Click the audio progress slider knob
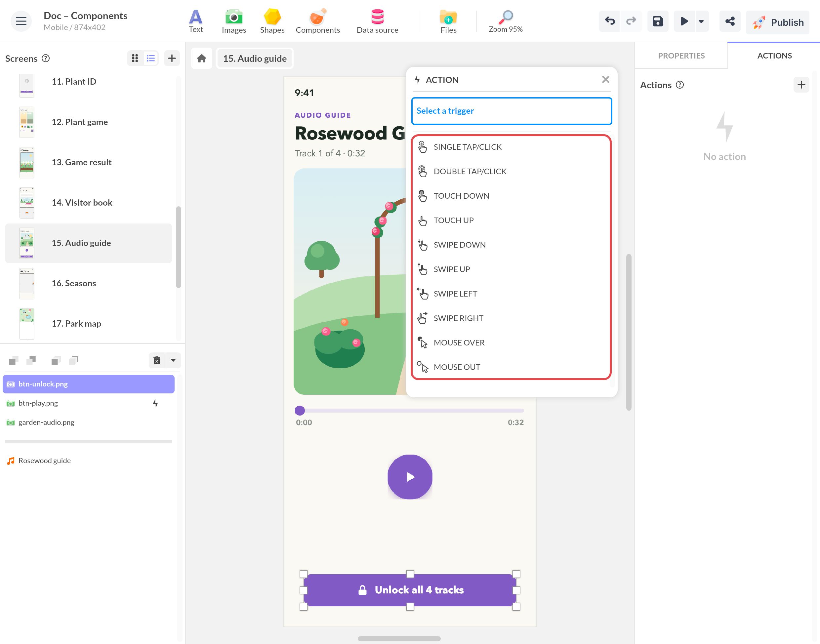The height and width of the screenshot is (644, 820). point(300,411)
